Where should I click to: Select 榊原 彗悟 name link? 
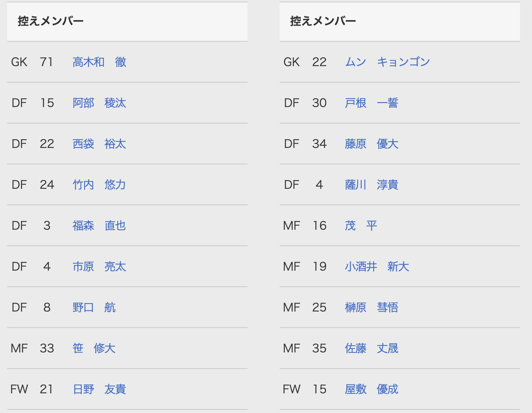[372, 308]
